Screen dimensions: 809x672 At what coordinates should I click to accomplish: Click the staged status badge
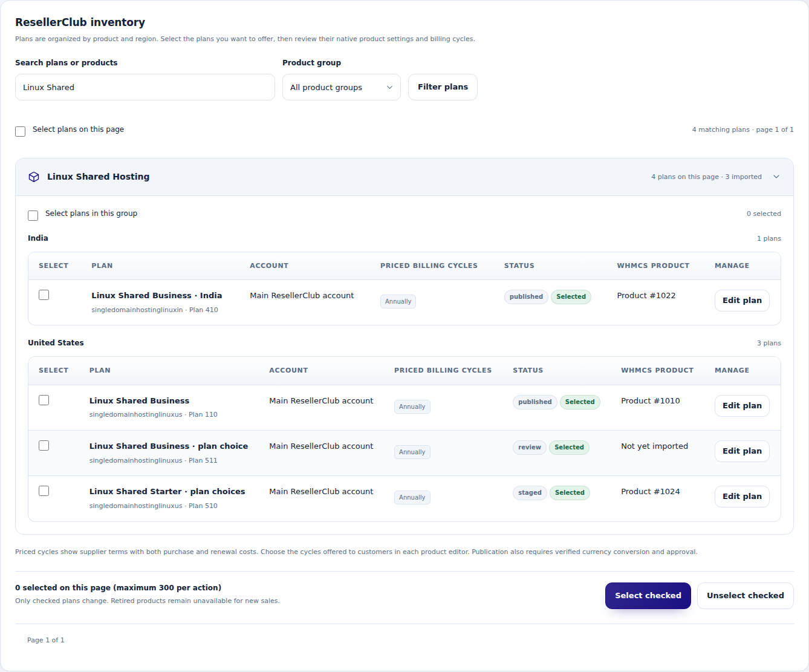[x=530, y=493]
